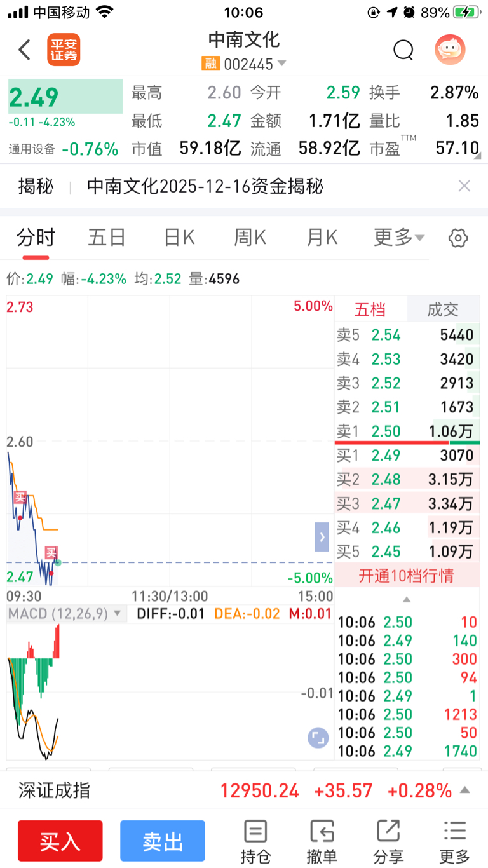Select the 买4 2.46 order row
The width and height of the screenshot is (488, 868).
click(x=407, y=527)
